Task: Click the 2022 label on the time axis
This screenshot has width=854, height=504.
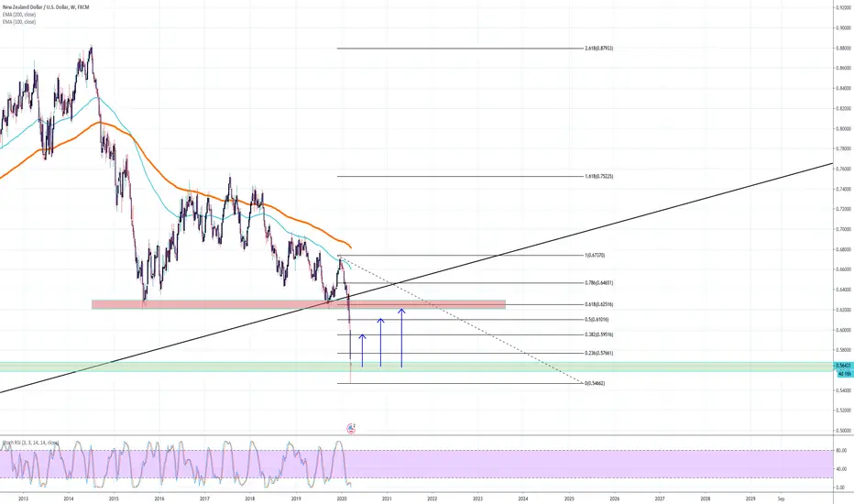Action: click(x=432, y=499)
